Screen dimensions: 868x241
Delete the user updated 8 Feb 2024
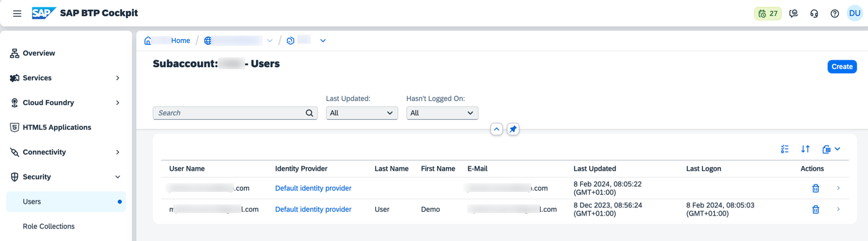816,188
